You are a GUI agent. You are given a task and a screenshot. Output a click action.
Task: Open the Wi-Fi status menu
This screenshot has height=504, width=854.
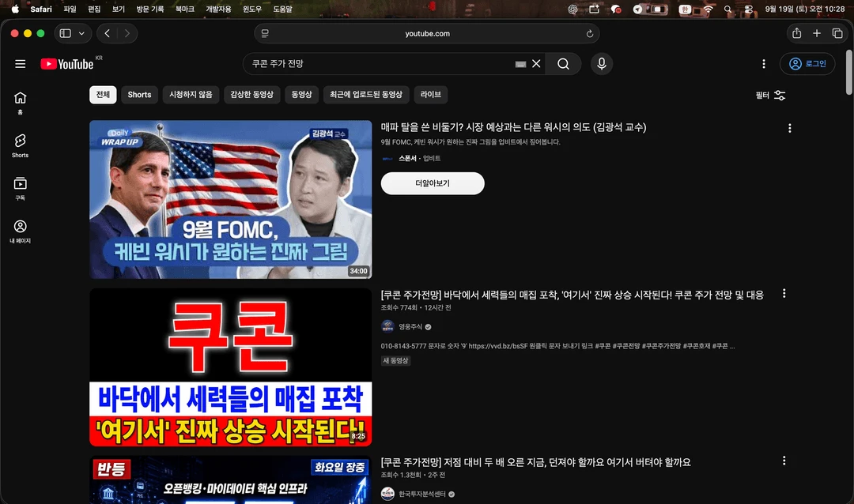click(x=708, y=9)
